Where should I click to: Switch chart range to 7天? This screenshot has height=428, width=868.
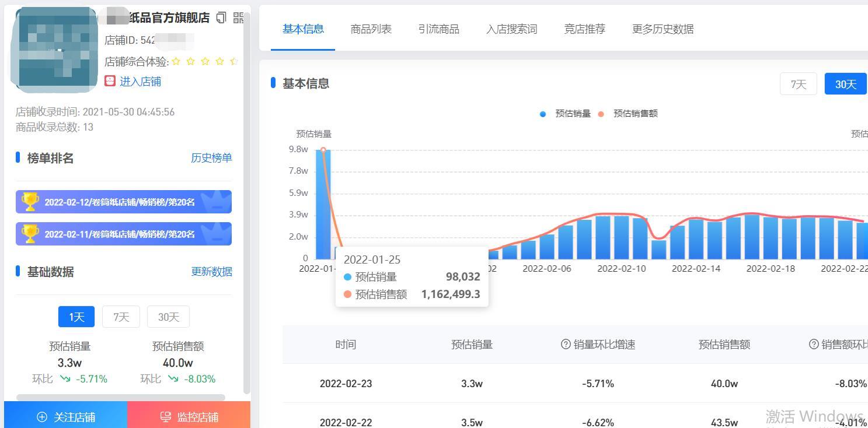click(798, 83)
